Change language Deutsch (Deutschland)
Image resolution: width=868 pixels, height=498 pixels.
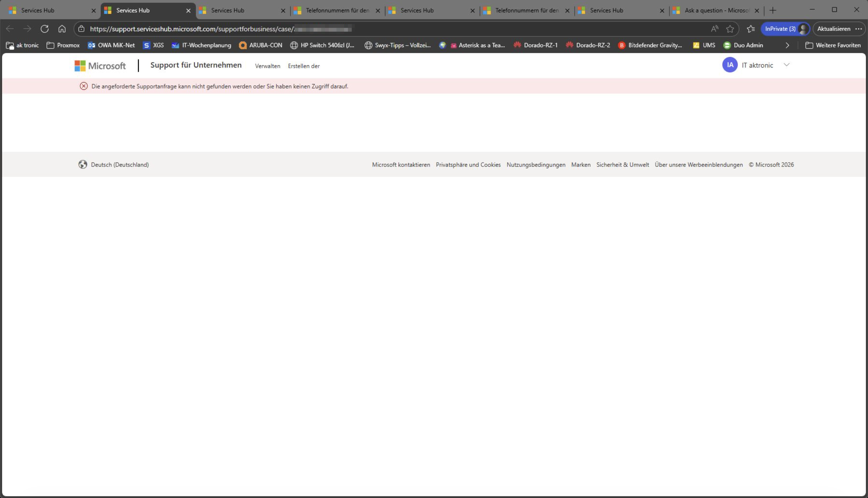tap(114, 165)
